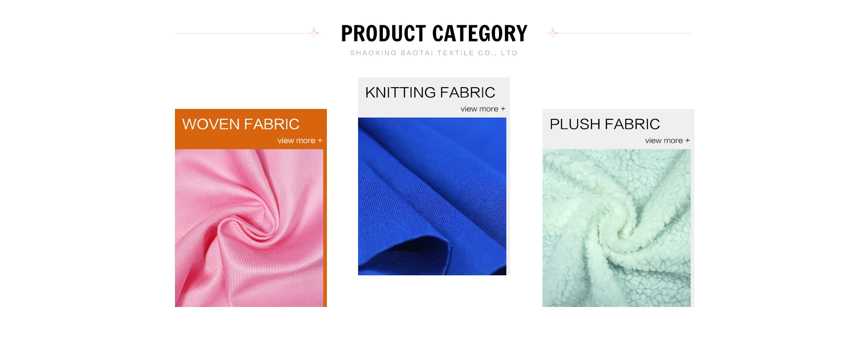
Task: Open Woven Fabric view more link
Action: (300, 141)
